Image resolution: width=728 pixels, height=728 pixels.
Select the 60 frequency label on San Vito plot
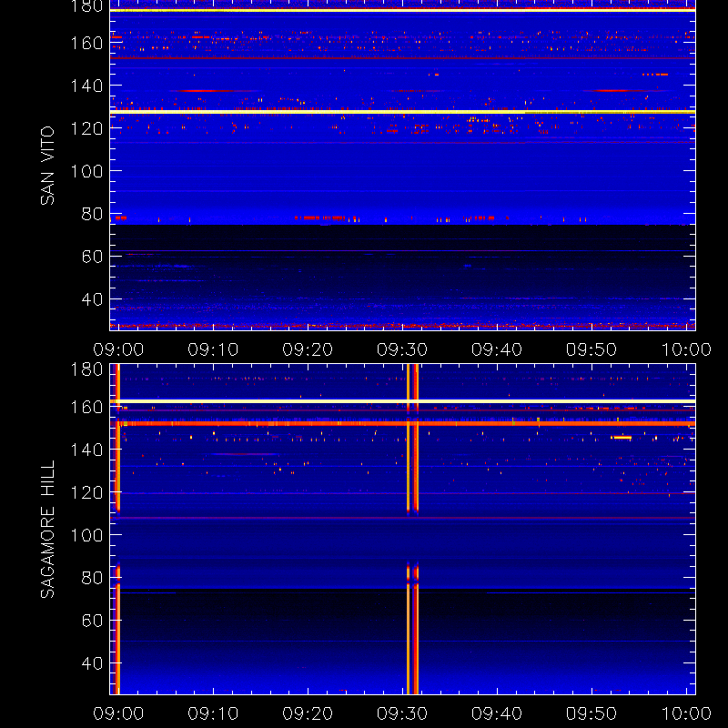[x=92, y=257]
